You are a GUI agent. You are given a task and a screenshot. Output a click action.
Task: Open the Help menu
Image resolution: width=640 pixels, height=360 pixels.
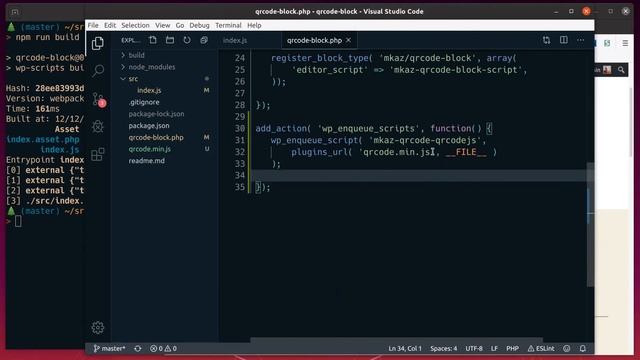(x=254, y=25)
